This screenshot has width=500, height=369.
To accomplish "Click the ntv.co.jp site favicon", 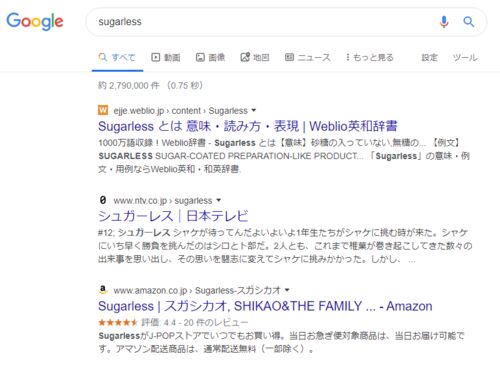I will [103, 200].
